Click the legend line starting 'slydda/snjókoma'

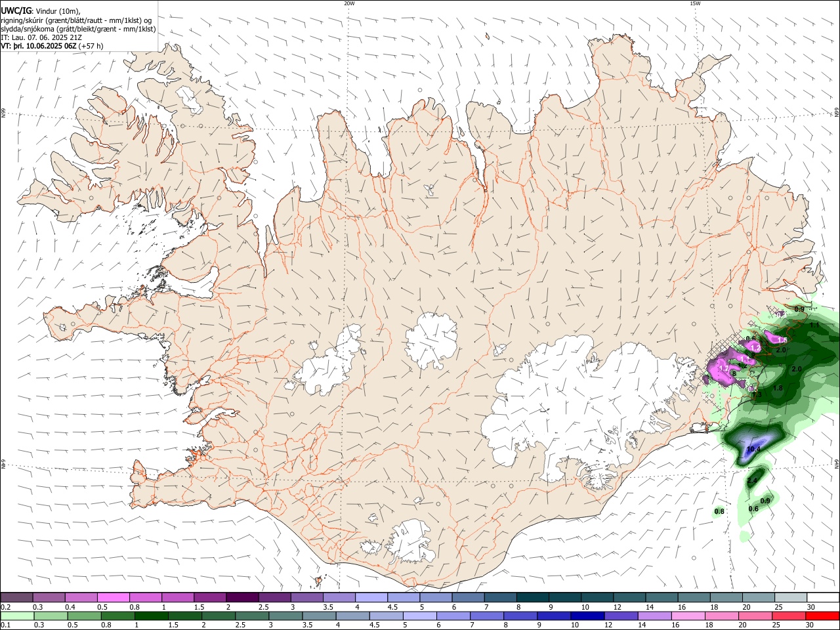(x=78, y=29)
